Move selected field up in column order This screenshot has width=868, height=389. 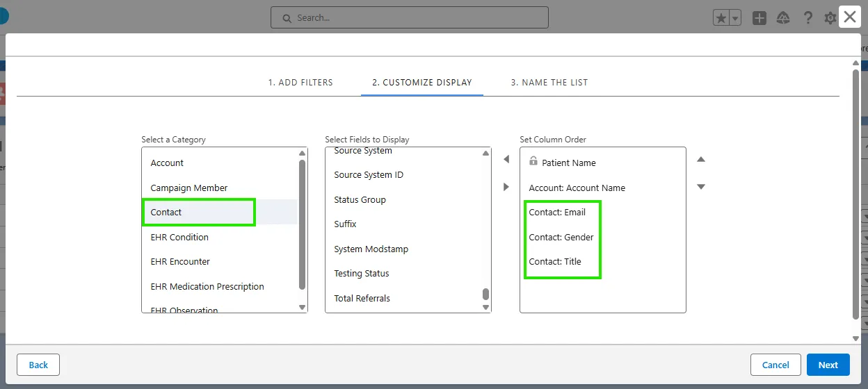click(701, 160)
